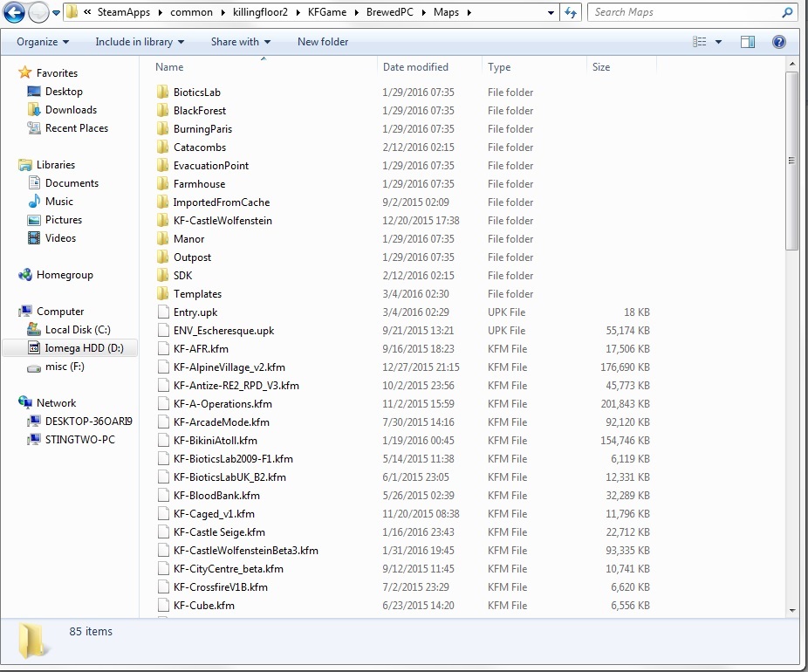
Task: Toggle the preview pane icon
Action: tap(748, 42)
